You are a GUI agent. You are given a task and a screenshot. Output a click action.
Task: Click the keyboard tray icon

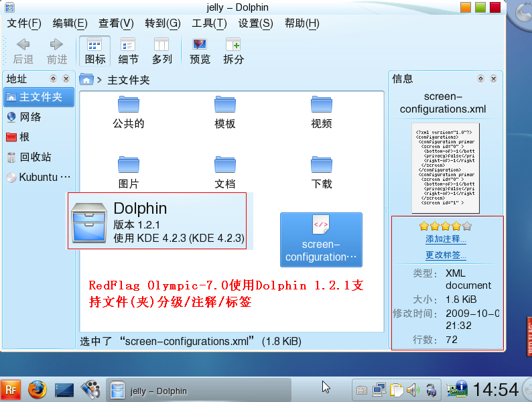362,391
